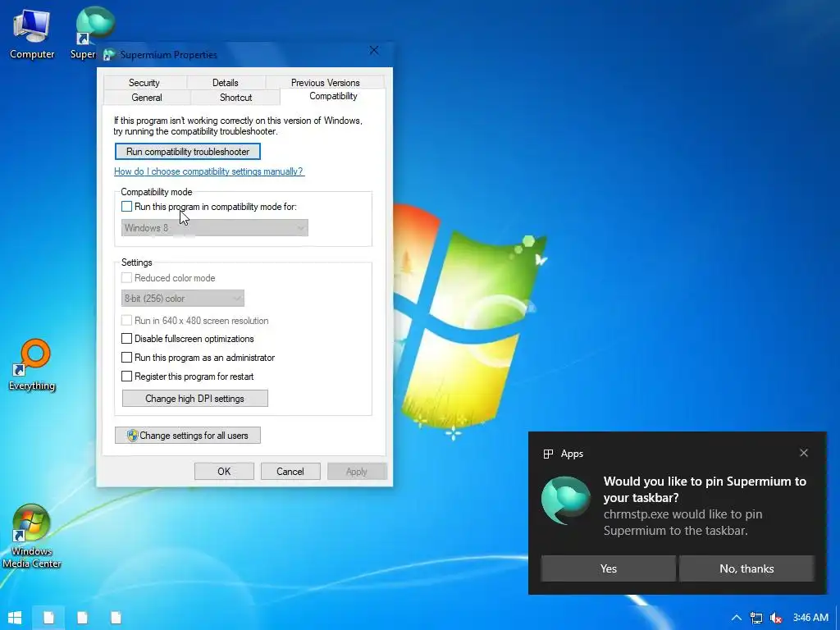
Task: Switch to the Security tab
Action: coord(144,83)
